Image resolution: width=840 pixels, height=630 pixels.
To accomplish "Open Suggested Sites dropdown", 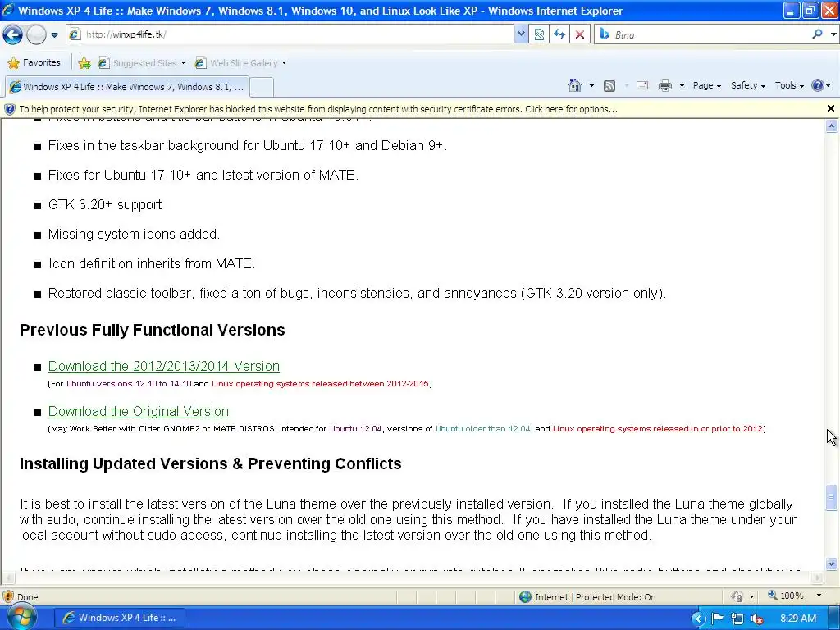I will (142, 62).
